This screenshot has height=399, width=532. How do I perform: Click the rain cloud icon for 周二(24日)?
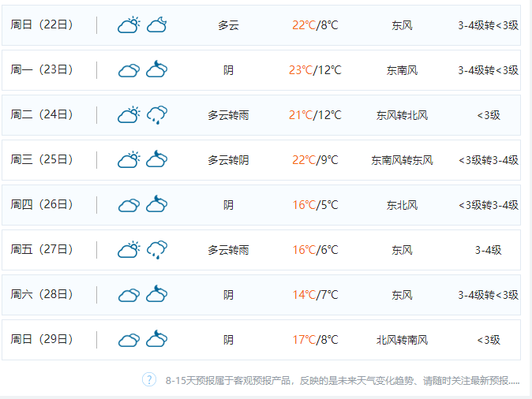pos(157,115)
